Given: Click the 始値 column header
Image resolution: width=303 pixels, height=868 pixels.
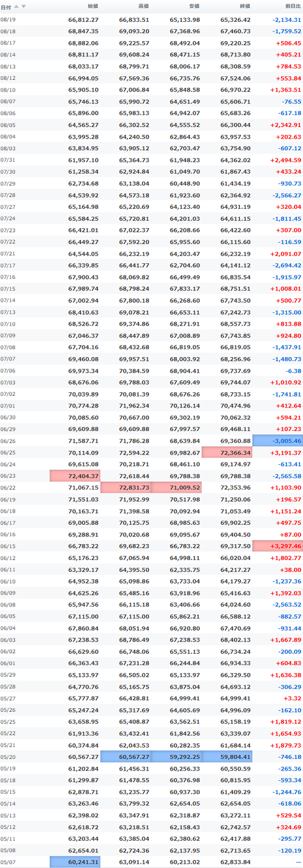Looking at the screenshot, I should point(93,6).
